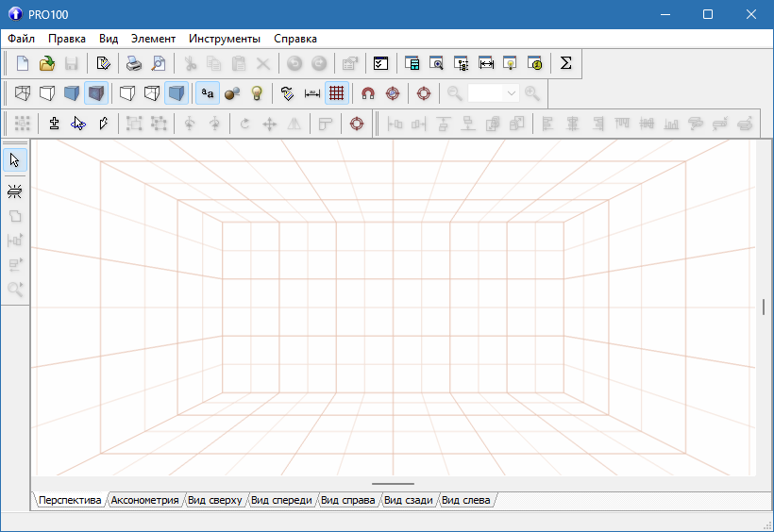This screenshot has height=532, width=774.
Task: Open a project with the folder icon
Action: point(47,63)
